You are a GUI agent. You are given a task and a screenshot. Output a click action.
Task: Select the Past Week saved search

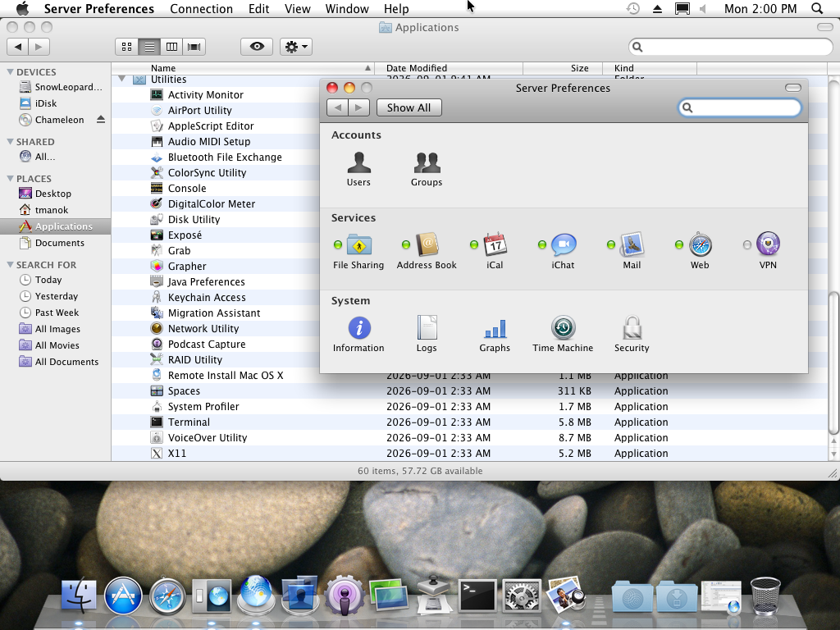(56, 313)
